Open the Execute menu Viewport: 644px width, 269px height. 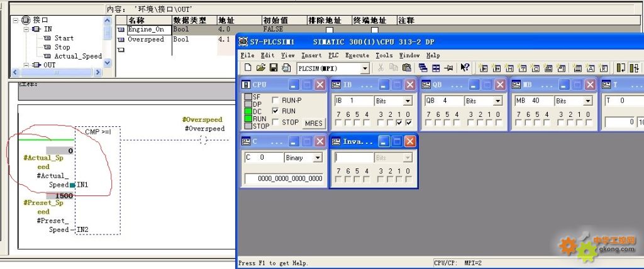pyautogui.click(x=357, y=55)
